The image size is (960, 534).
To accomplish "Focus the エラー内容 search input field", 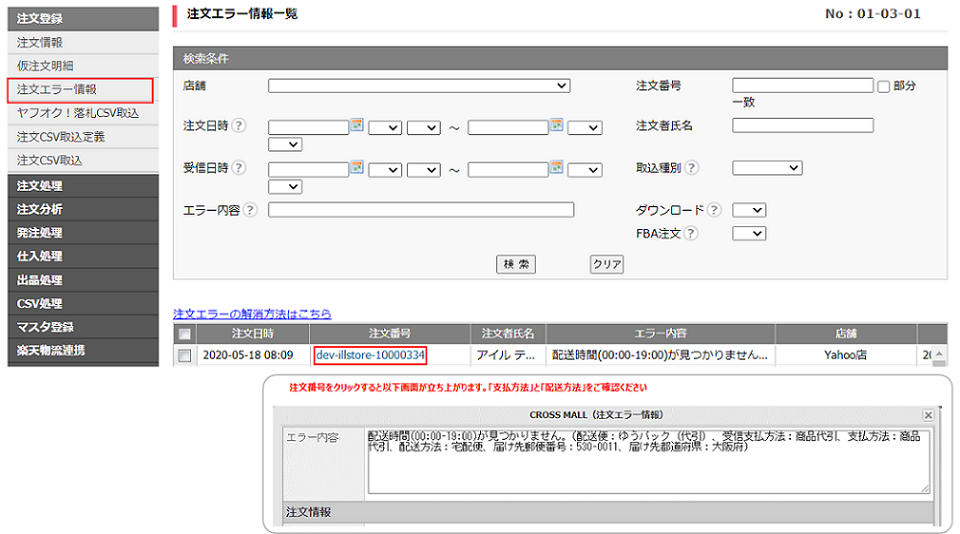I will pos(421,210).
